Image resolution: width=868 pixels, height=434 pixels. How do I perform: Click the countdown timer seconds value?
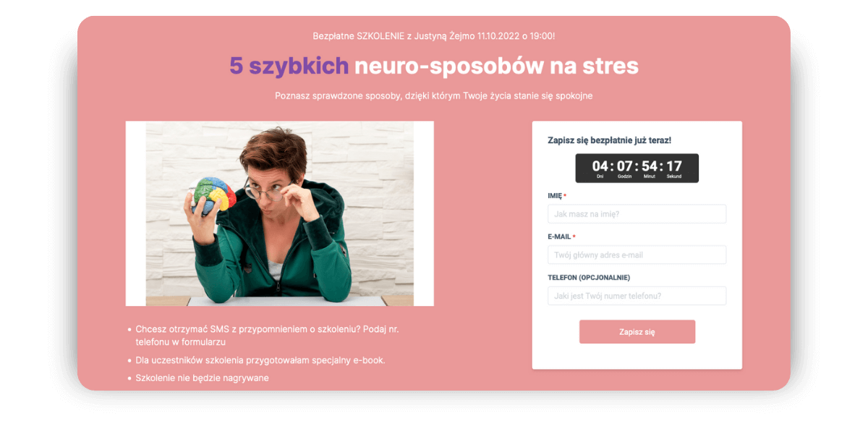coord(673,166)
